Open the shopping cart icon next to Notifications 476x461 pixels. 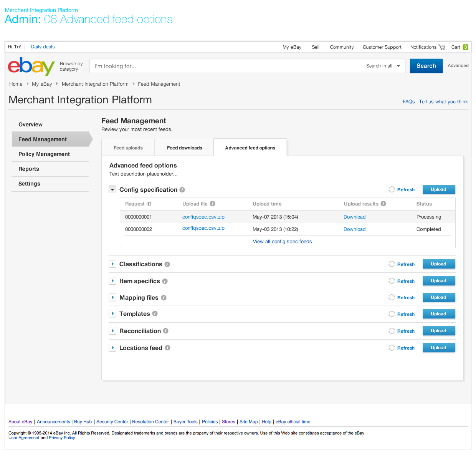coord(442,47)
